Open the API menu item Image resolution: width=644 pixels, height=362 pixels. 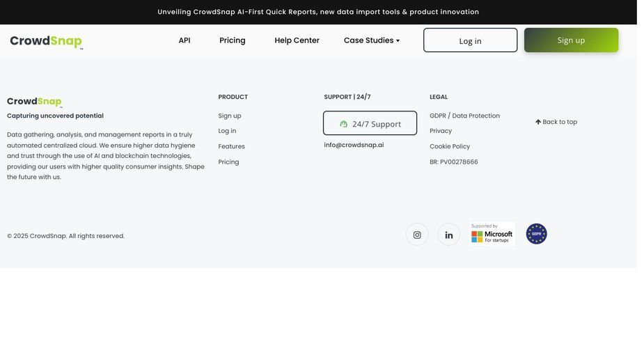[184, 40]
